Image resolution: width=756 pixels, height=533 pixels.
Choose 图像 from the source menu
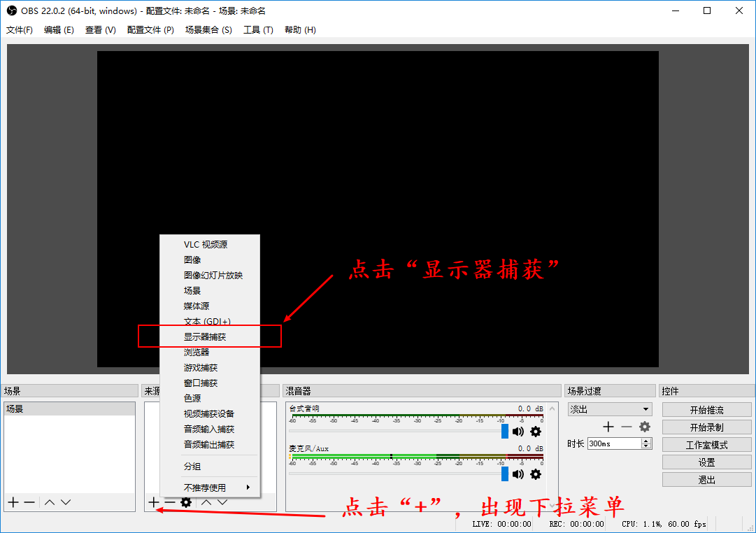tap(210, 260)
